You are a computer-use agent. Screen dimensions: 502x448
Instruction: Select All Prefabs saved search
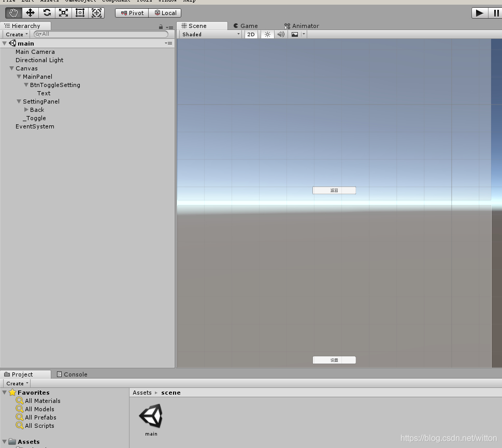point(40,417)
